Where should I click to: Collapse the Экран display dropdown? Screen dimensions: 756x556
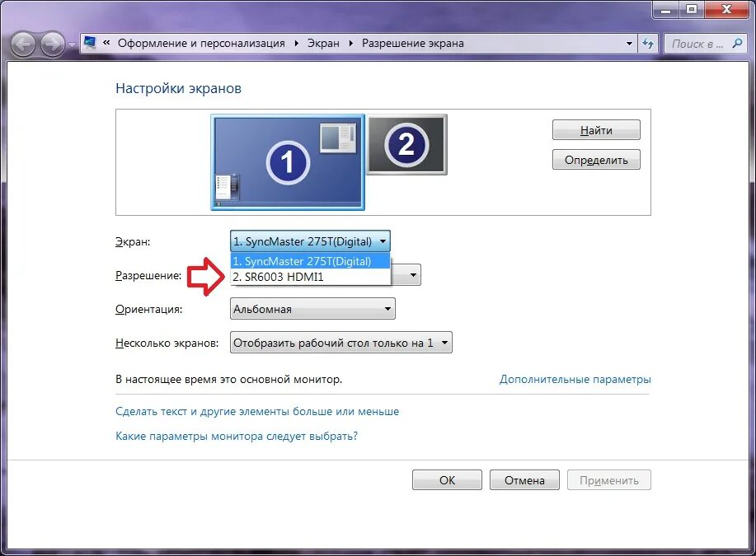coord(310,241)
